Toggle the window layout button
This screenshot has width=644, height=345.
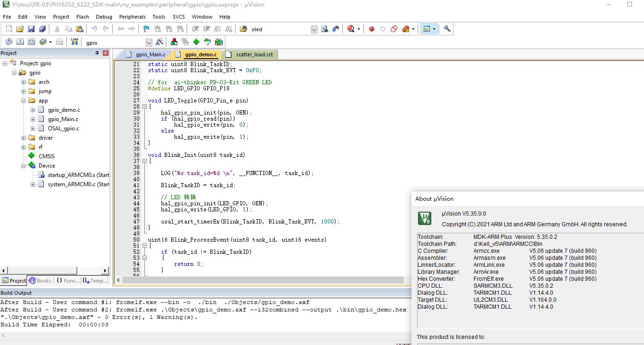(426, 29)
